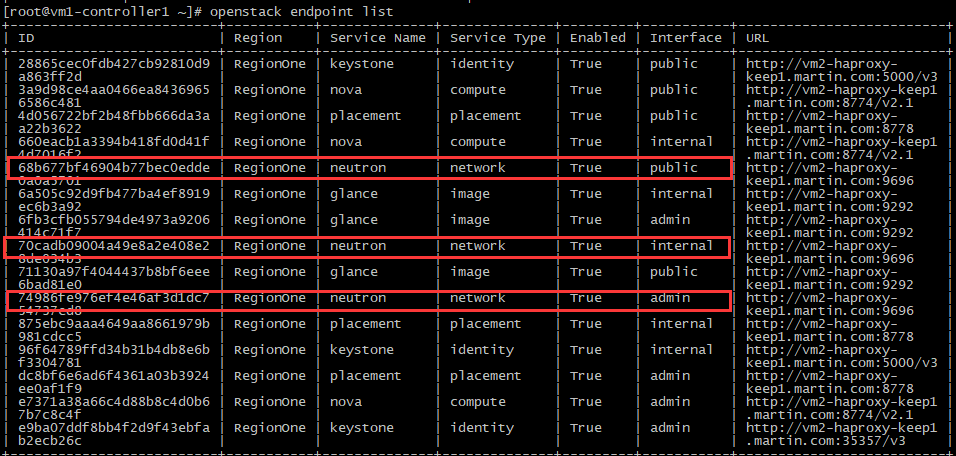956x456 pixels.
Task: Click the highlighted neutron public endpoint row
Action: [368, 168]
